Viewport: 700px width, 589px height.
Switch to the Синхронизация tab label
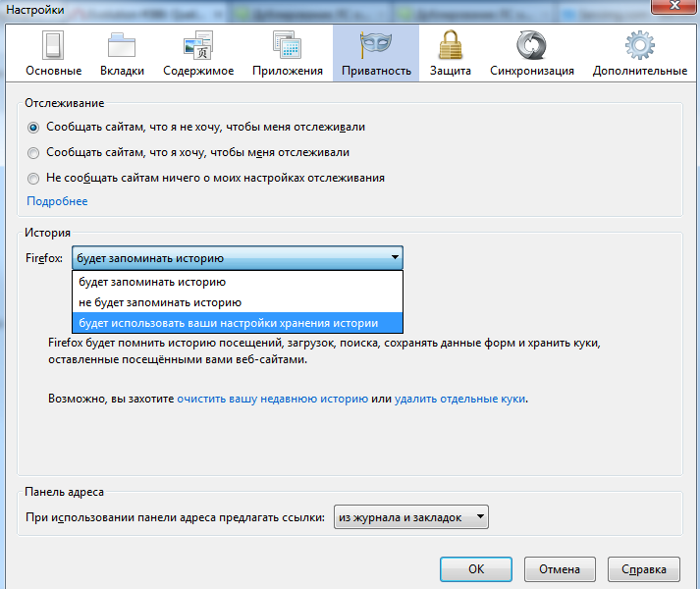point(532,71)
